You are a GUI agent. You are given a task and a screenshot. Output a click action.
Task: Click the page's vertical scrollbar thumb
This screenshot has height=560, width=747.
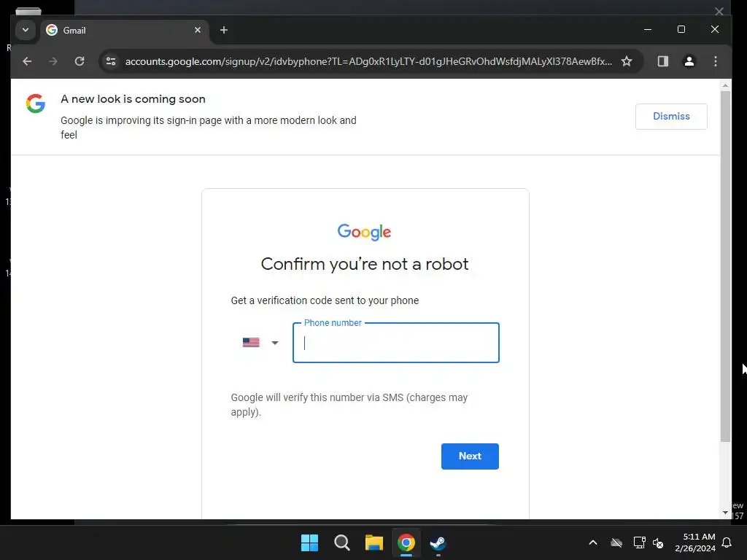(x=725, y=267)
